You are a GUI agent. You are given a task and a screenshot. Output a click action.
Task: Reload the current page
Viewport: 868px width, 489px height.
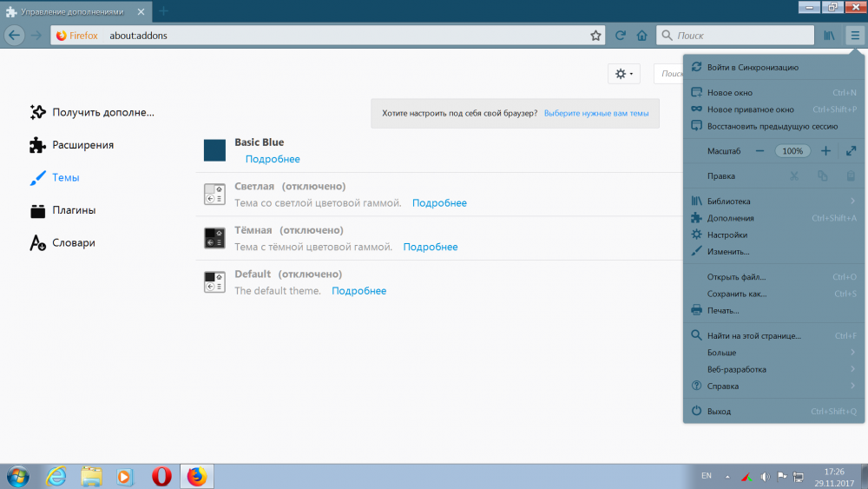coord(621,36)
